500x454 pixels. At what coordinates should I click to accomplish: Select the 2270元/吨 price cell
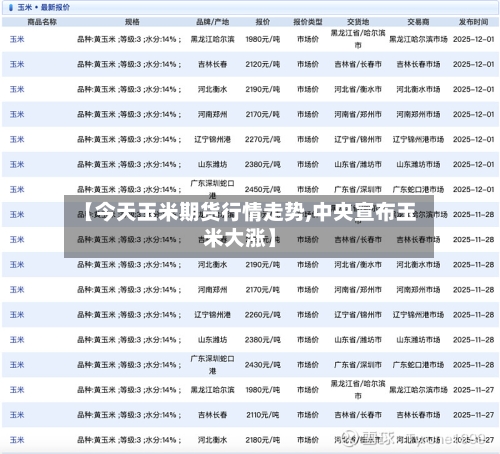(x=262, y=139)
